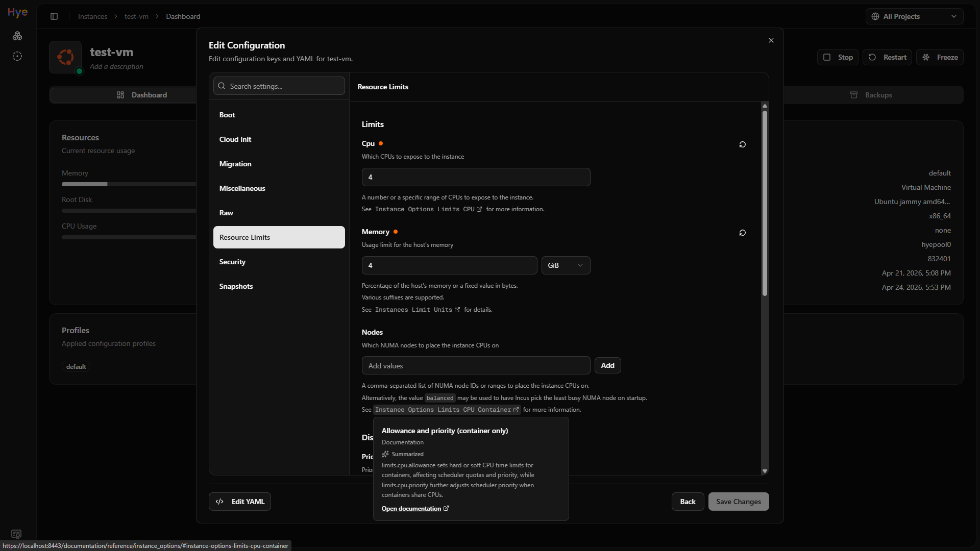980x551 pixels.
Task: Click the Hye logo
Action: pyautogui.click(x=17, y=13)
